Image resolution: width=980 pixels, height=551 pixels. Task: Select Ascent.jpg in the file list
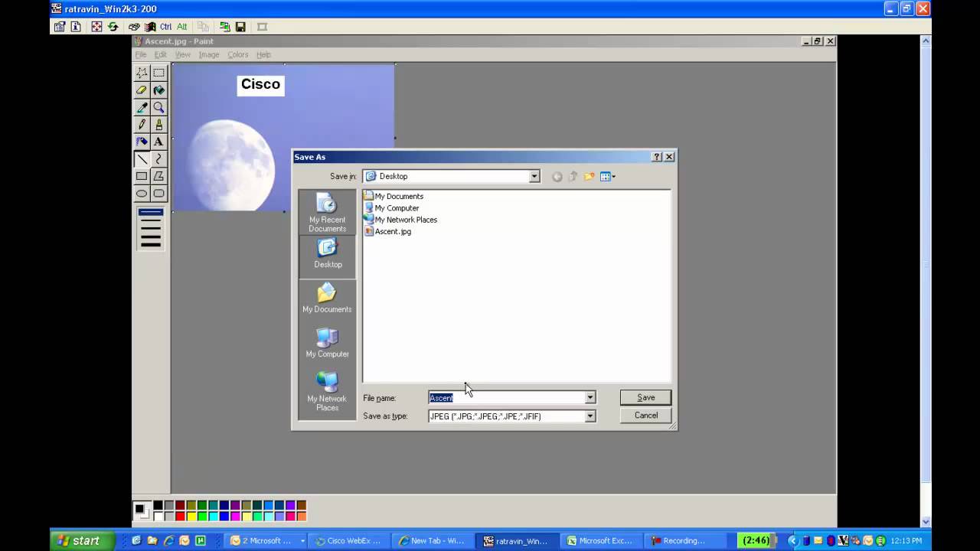pyautogui.click(x=392, y=231)
